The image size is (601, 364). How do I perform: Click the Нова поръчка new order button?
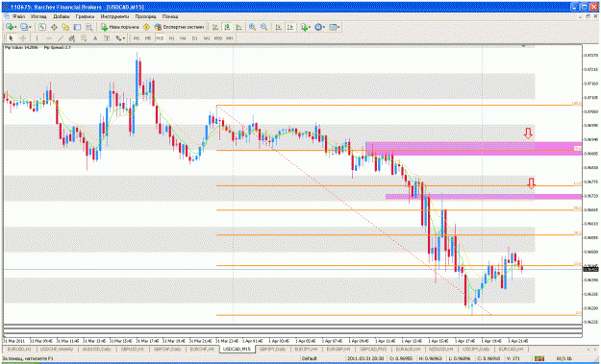click(119, 27)
